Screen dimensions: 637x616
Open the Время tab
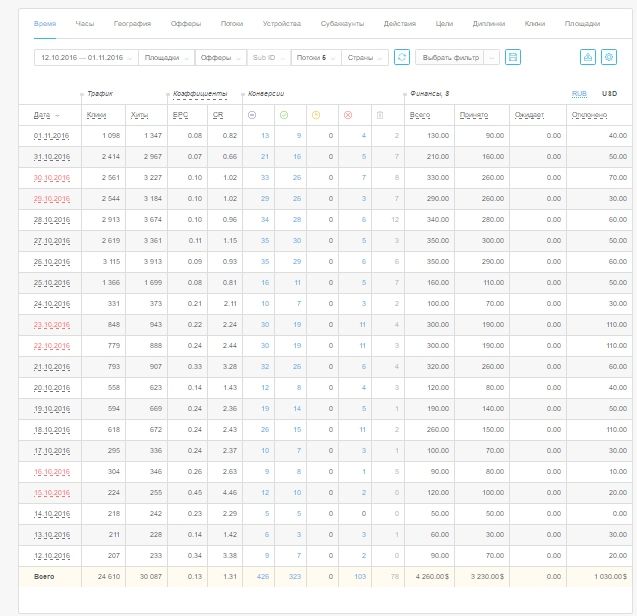[45, 24]
